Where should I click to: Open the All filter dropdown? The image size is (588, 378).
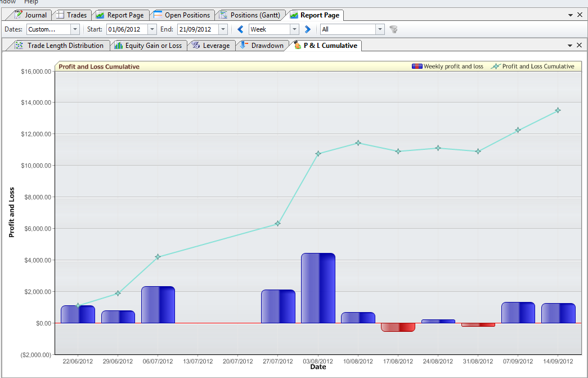click(x=380, y=29)
